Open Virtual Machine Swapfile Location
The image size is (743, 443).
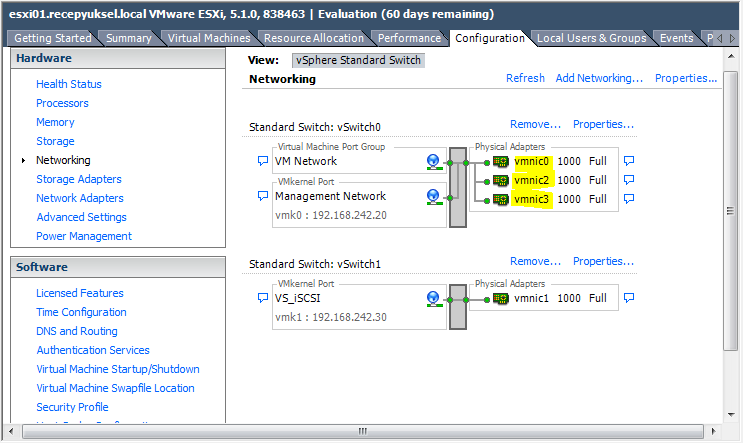click(115, 388)
